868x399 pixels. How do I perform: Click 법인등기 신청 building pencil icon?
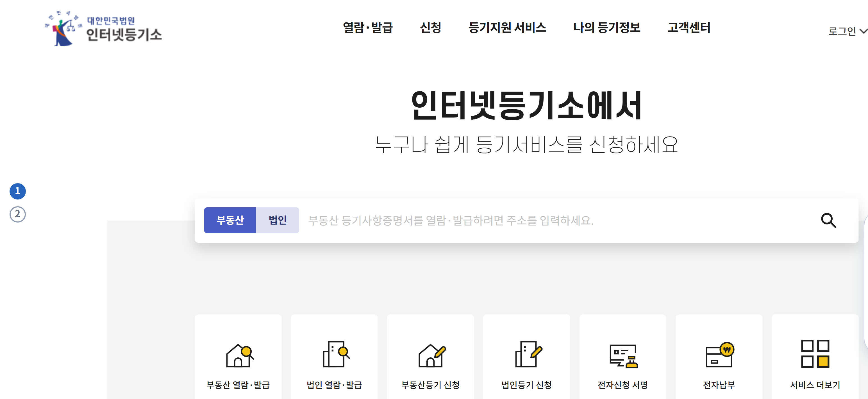(528, 354)
